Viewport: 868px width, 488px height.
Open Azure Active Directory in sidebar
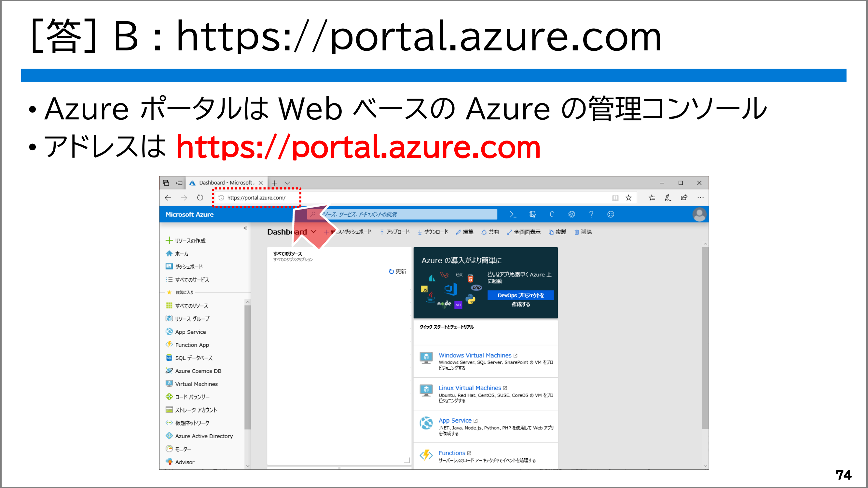click(x=203, y=436)
